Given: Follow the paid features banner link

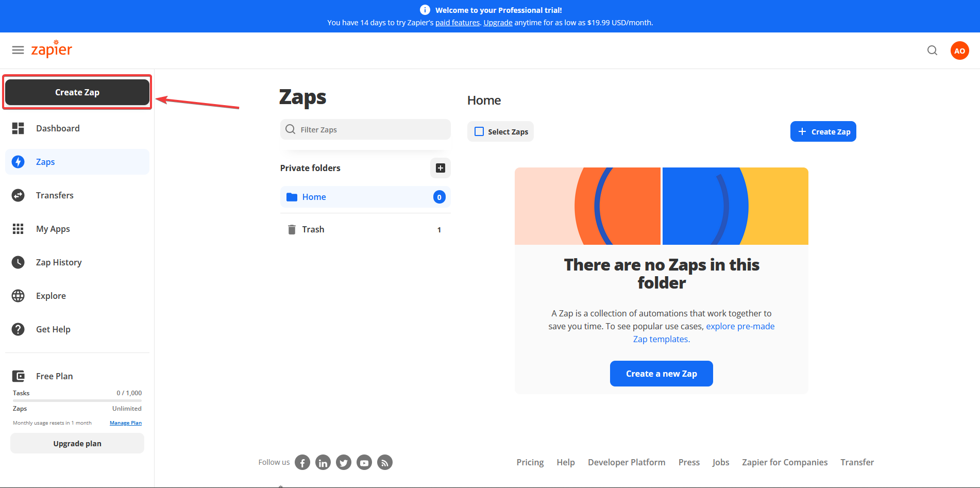Looking at the screenshot, I should [x=458, y=23].
